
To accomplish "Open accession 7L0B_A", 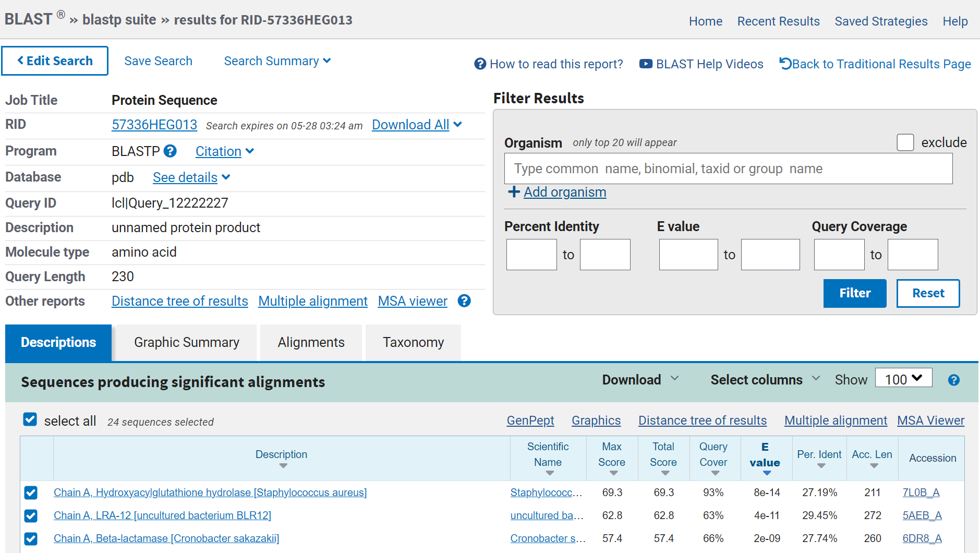I will point(921,492).
